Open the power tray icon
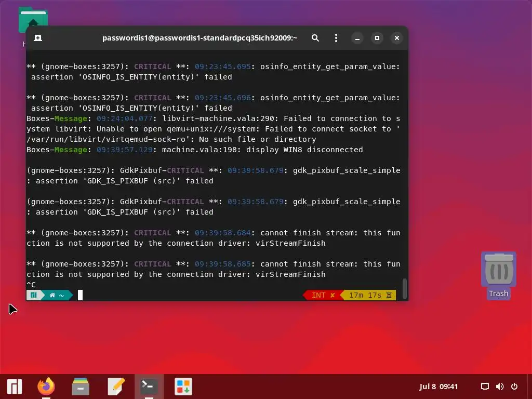The image size is (532, 399). point(514,387)
